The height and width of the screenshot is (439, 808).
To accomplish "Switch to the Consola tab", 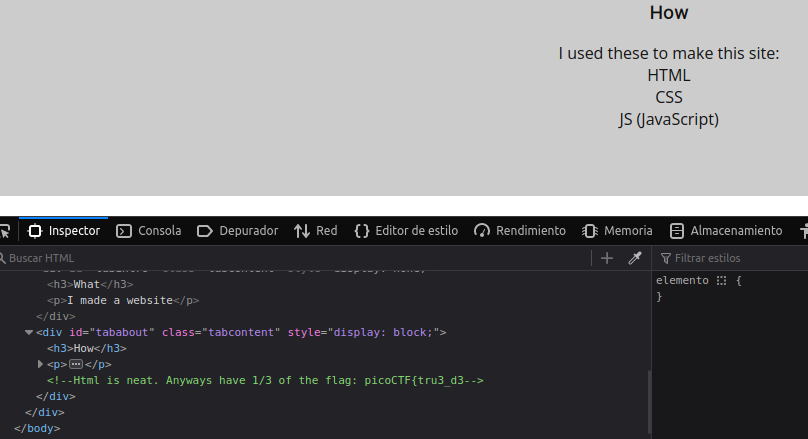I will [149, 231].
